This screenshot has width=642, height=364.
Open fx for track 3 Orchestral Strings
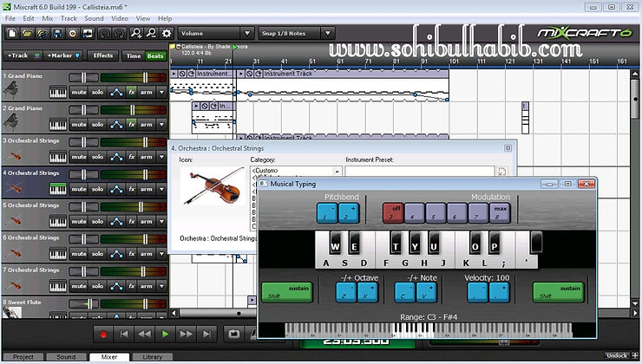pos(131,157)
